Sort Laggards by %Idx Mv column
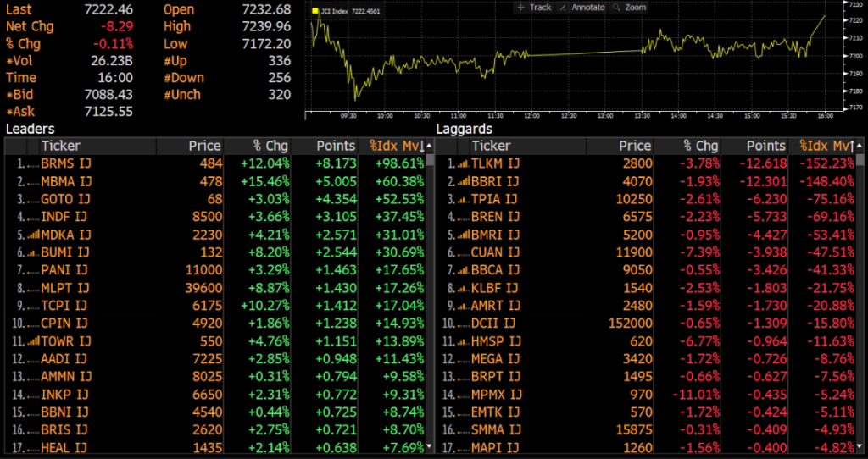Screen dimensions: 868x459 coord(827,146)
